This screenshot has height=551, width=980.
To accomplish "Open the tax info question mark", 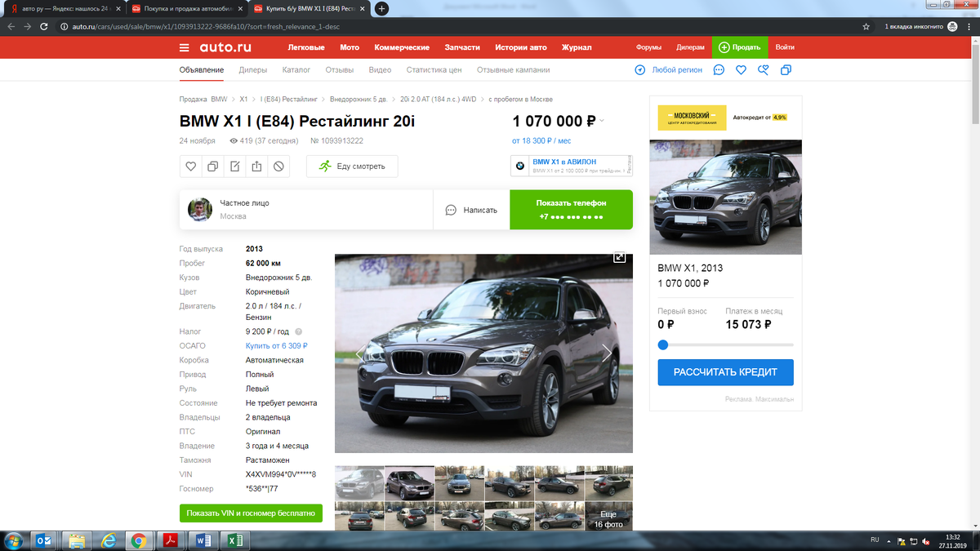I will [298, 331].
